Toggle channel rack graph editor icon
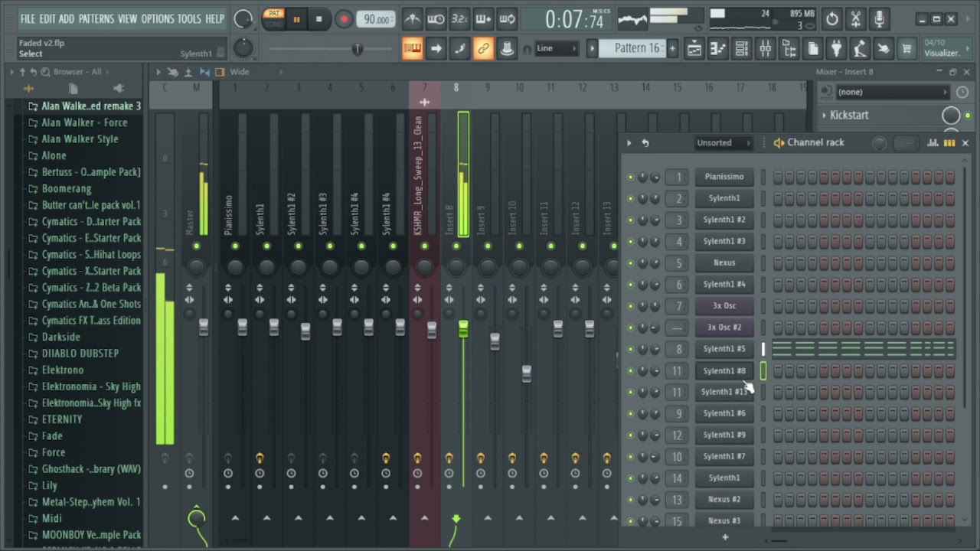980x551 pixels. coord(933,143)
